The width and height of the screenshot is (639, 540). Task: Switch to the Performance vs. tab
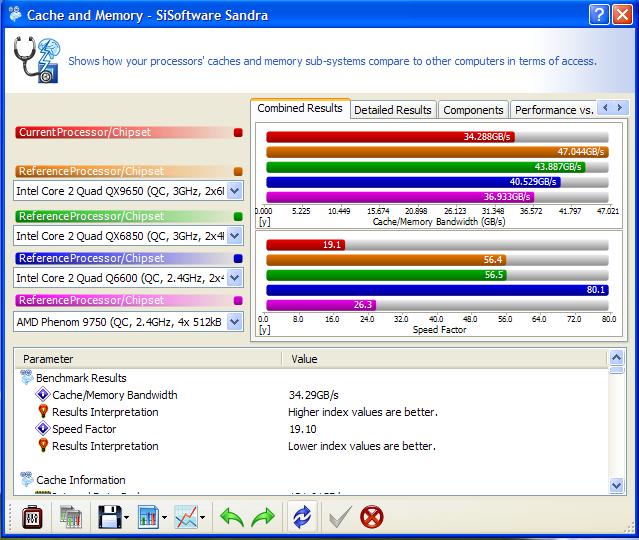click(x=553, y=110)
